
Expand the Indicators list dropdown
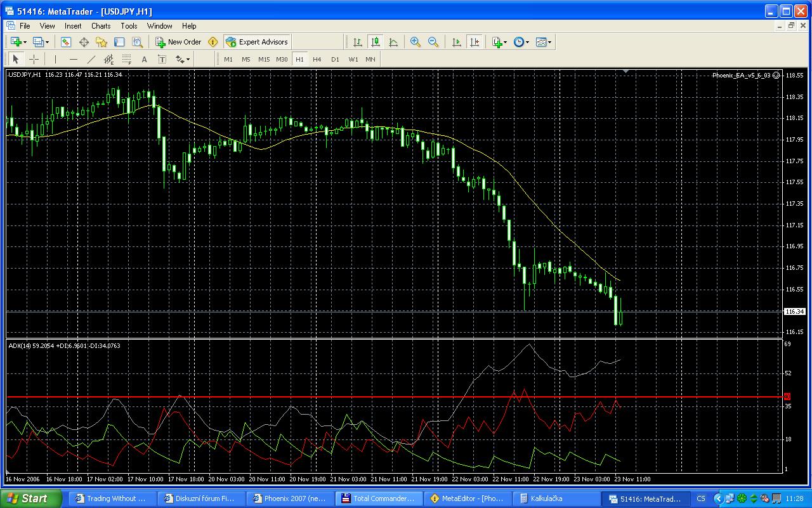(x=500, y=42)
